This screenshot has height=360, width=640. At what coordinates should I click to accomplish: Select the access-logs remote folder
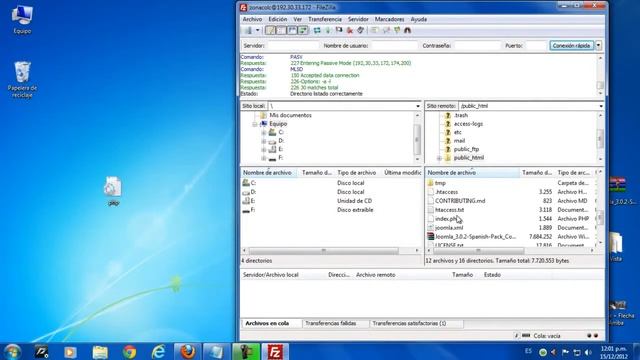coord(468,124)
